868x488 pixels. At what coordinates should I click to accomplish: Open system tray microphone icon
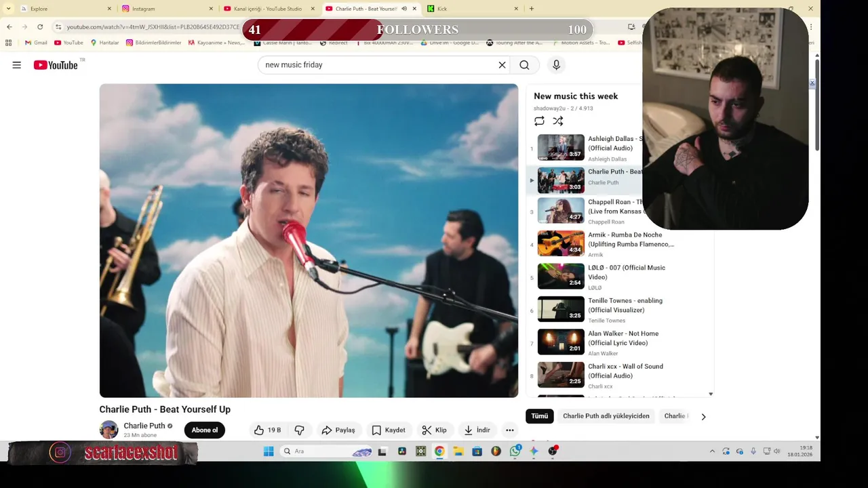753,451
